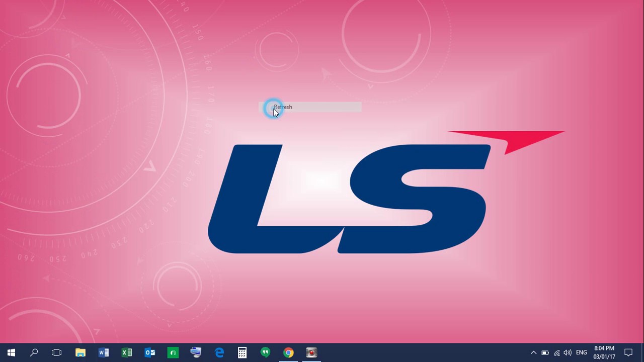This screenshot has width=644, height=362.
Task: Launch Microsoft Word from the taskbar
Action: (104, 352)
